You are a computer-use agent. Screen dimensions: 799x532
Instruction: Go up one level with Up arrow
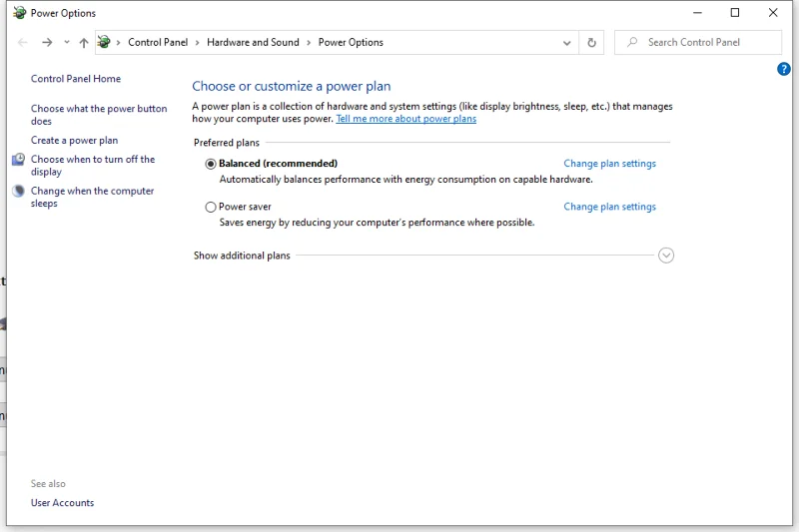click(x=84, y=43)
